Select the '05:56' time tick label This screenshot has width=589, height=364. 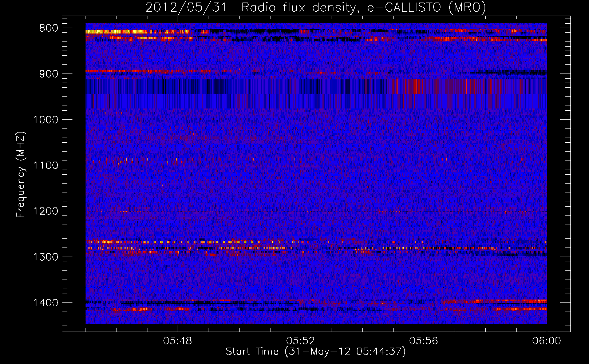(424, 341)
